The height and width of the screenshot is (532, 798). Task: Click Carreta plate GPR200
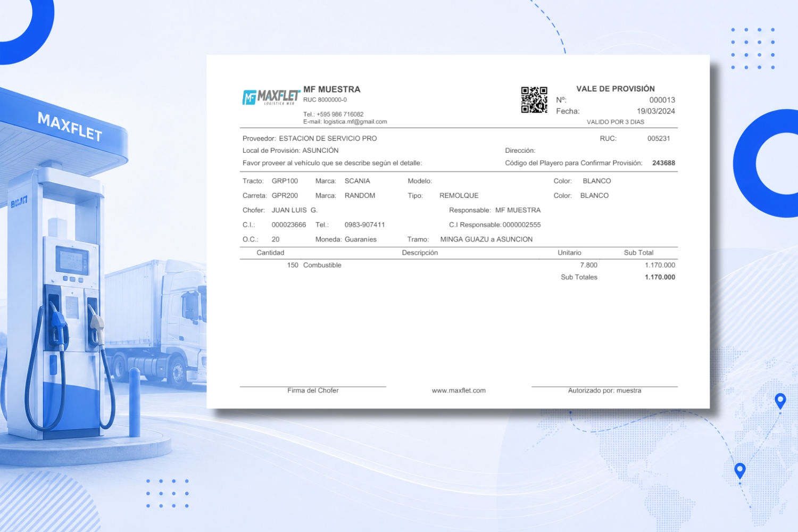(285, 196)
